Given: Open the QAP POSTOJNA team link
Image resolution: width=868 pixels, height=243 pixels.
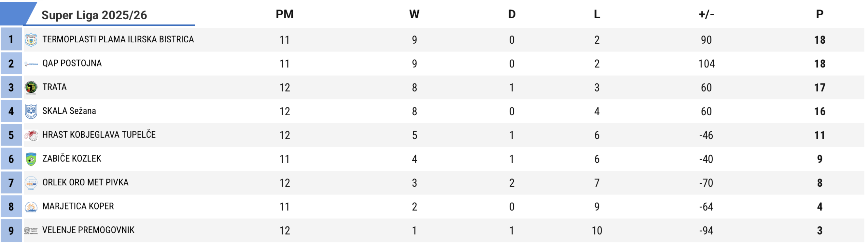Looking at the screenshot, I should coord(72,63).
